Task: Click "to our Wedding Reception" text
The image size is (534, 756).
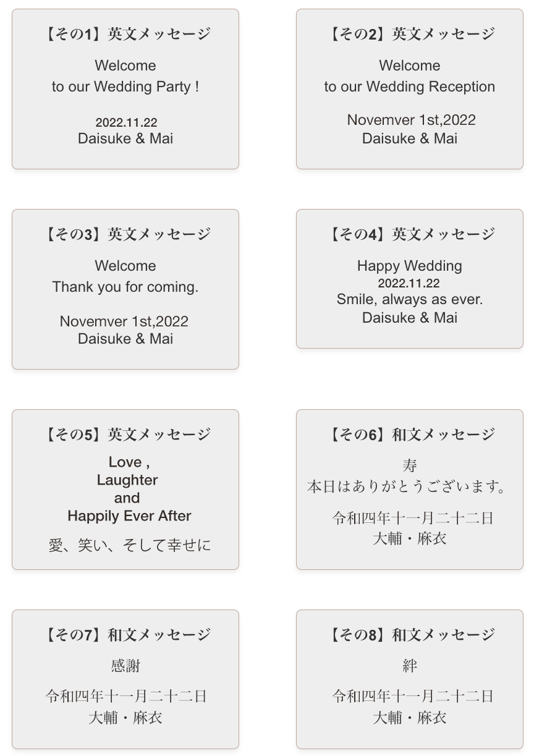Action: 410,87
